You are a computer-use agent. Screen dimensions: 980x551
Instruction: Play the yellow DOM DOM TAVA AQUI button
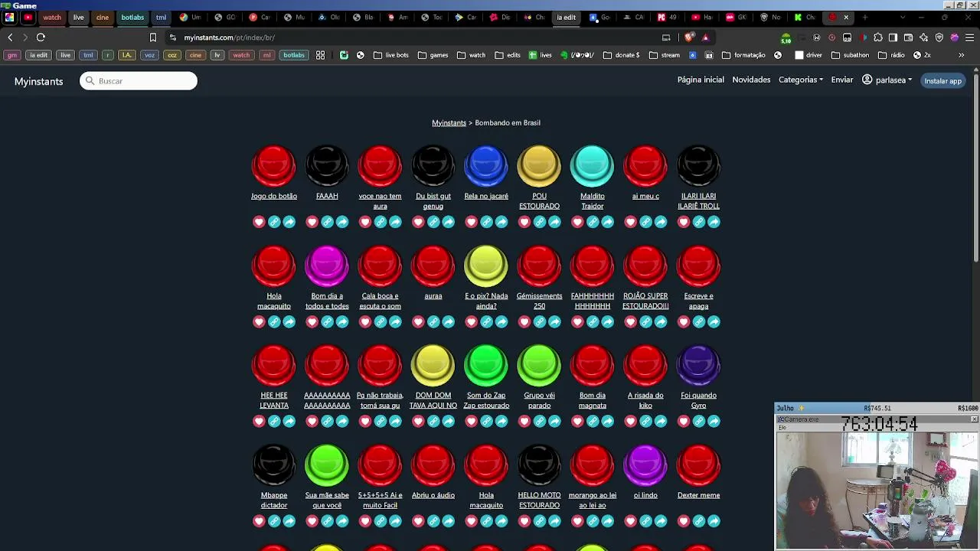(x=433, y=365)
